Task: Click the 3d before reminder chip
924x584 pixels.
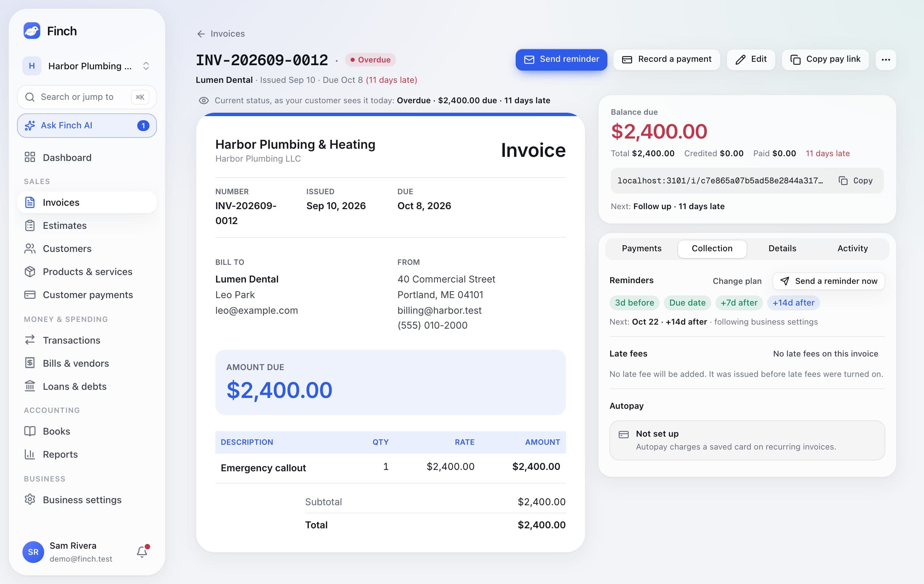Action: [x=634, y=303]
